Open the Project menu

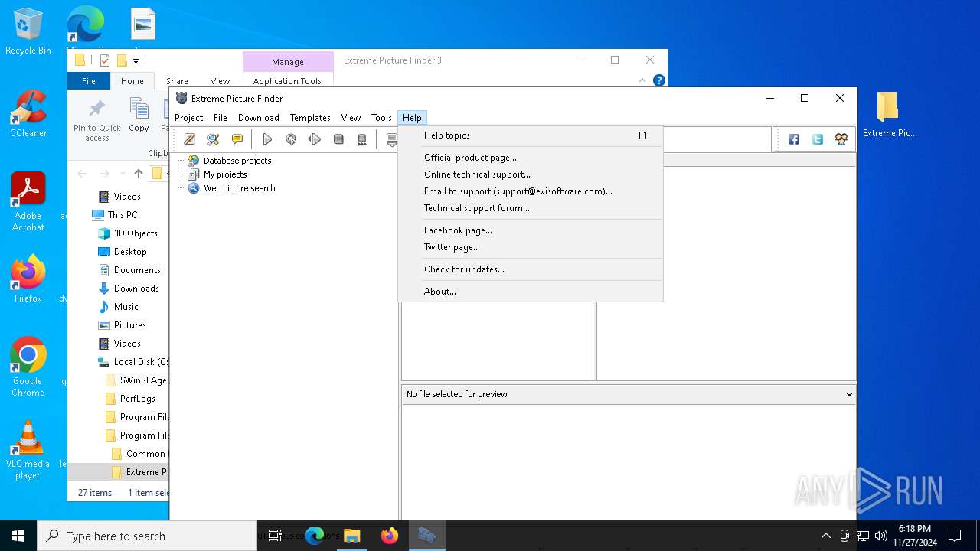tap(188, 118)
